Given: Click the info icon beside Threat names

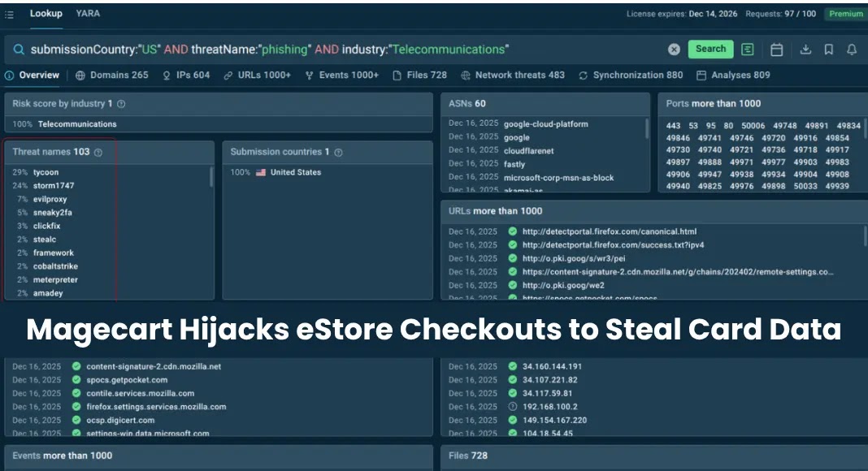Looking at the screenshot, I should click(99, 152).
